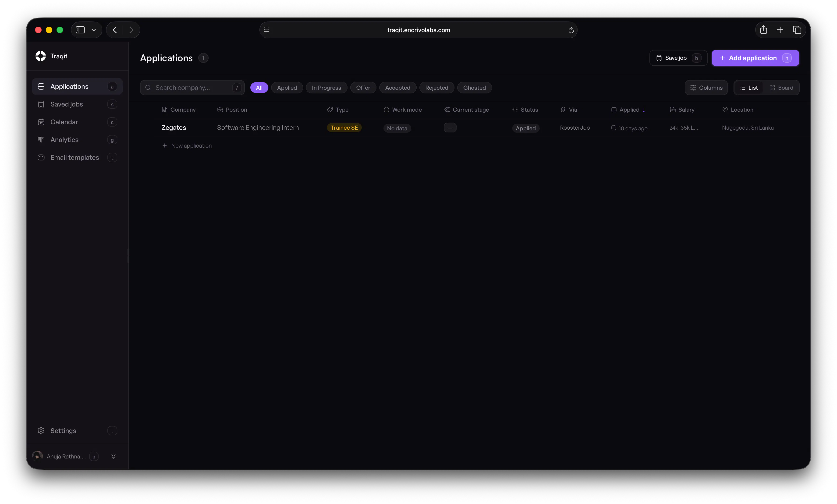Select the All status filter

(x=259, y=88)
